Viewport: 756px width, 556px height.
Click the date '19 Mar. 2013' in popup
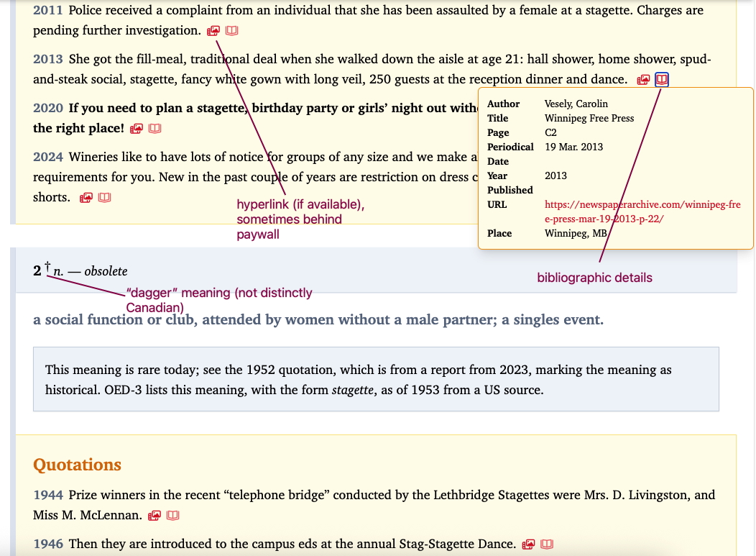pos(573,147)
